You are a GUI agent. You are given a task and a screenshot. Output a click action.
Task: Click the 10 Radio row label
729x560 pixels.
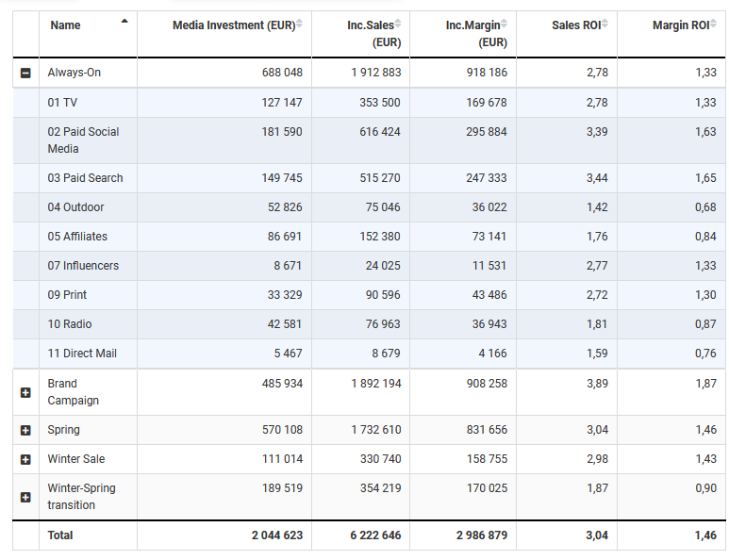coord(70,324)
